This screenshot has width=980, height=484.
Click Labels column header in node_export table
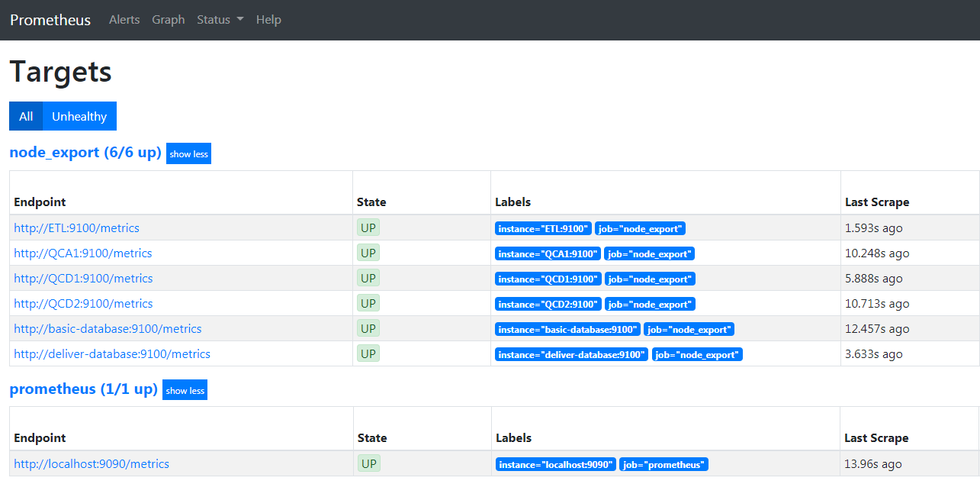tap(512, 202)
